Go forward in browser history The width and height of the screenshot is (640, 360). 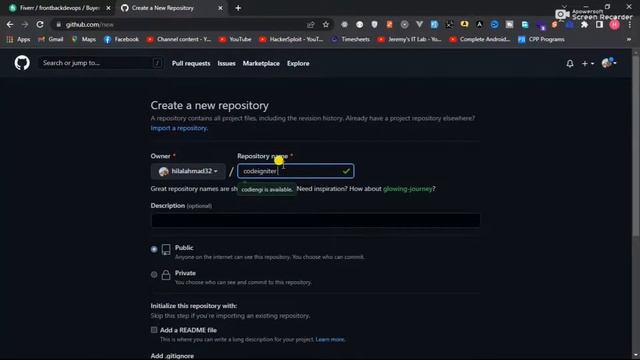(x=25, y=24)
